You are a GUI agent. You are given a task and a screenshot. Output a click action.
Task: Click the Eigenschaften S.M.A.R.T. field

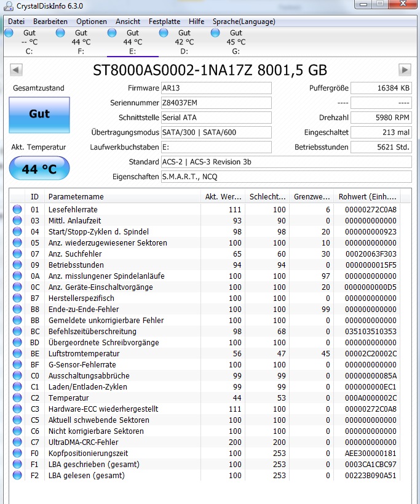287,177
